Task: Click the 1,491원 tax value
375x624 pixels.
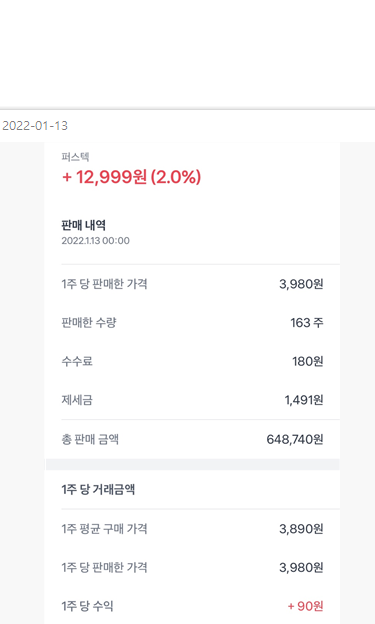Action: coord(304,400)
